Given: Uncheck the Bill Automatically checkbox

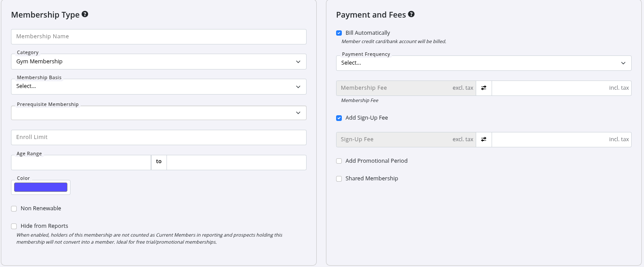Looking at the screenshot, I should click(339, 33).
